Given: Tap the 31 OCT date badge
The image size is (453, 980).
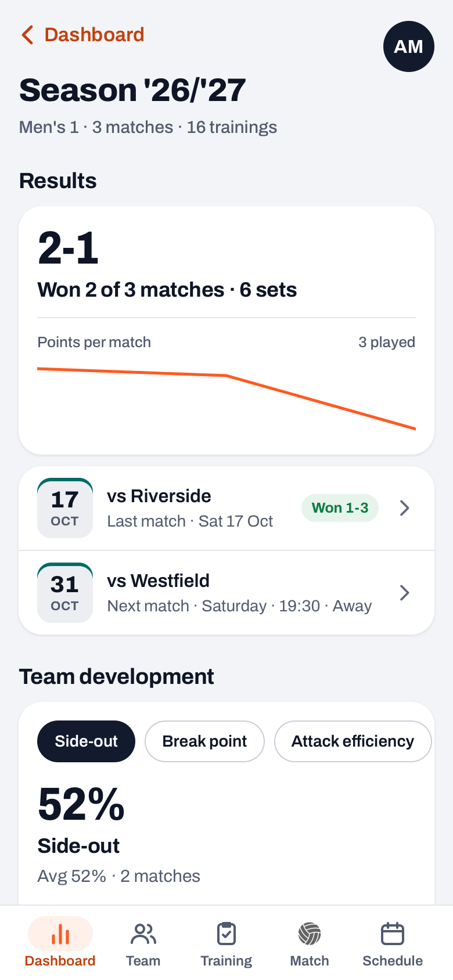Looking at the screenshot, I should [x=65, y=593].
